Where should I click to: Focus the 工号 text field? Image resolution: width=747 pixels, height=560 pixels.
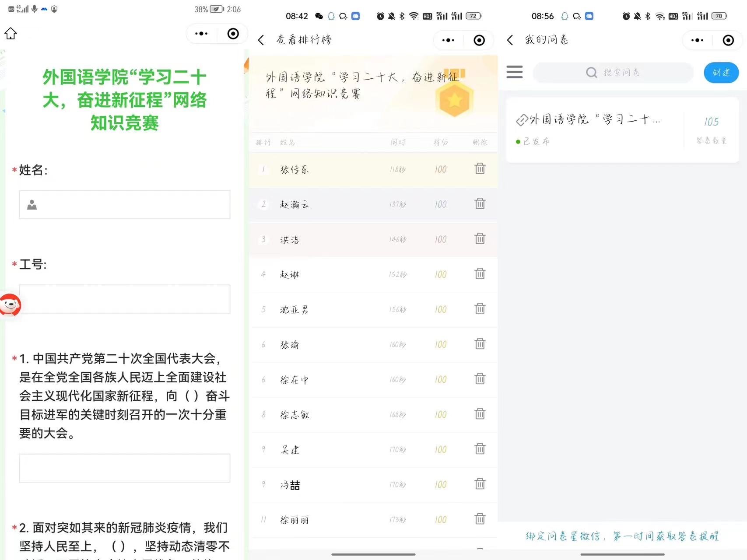125,299
